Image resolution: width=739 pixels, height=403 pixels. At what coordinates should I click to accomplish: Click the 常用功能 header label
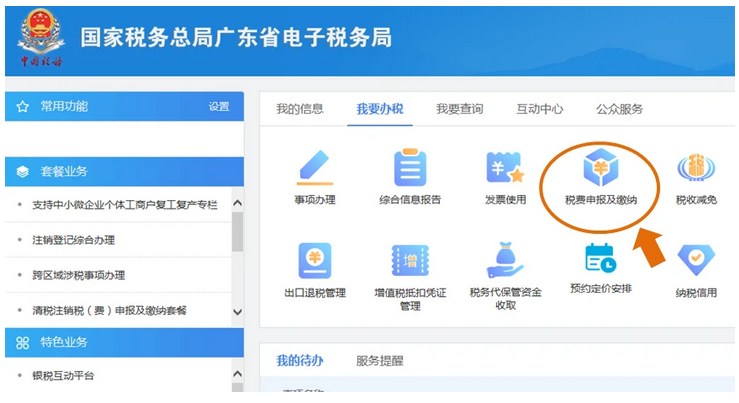[x=64, y=107]
